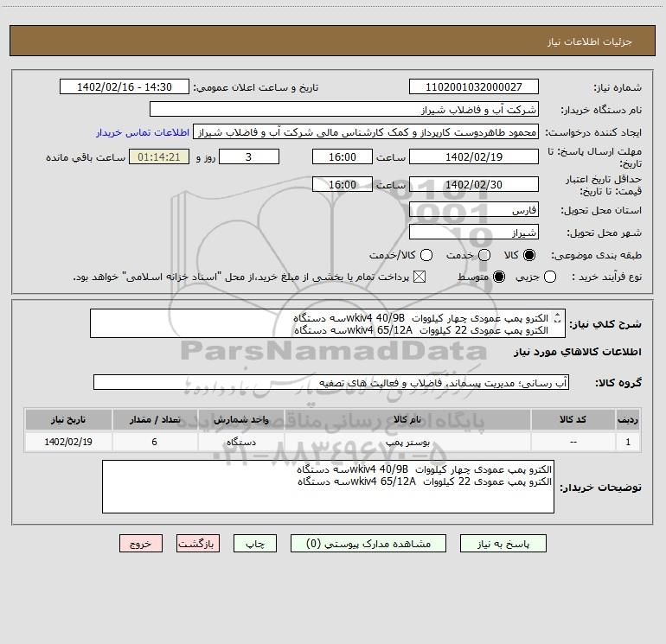Click the goods group field 'آب رسانی؛ مدیریت پسماند'
Viewport: 666px width, 644px height.
click(331, 382)
